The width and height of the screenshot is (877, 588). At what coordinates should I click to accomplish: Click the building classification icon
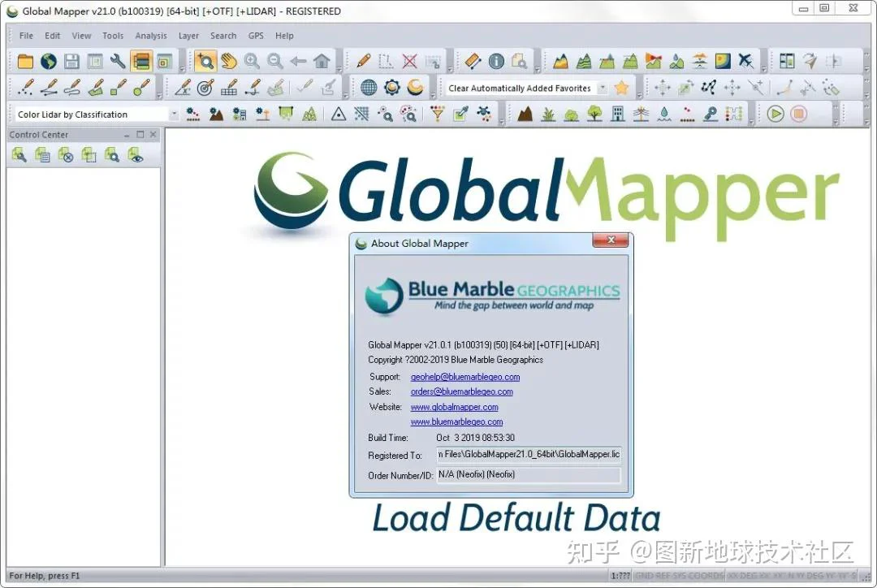[x=618, y=115]
